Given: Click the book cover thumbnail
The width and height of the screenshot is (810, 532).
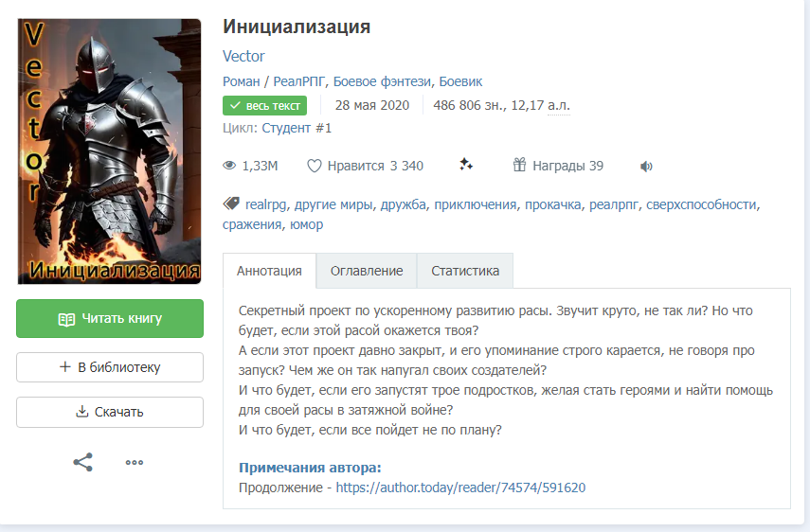Looking at the screenshot, I should pyautogui.click(x=110, y=151).
